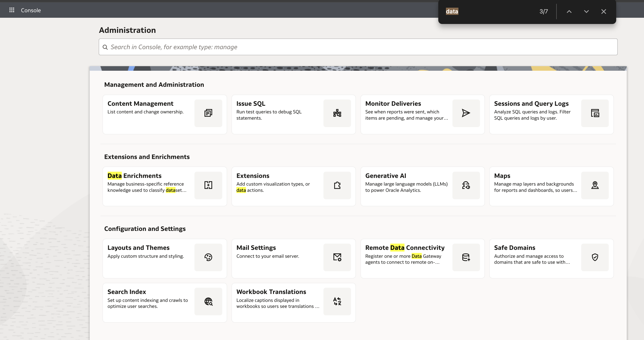Open the app navigator grid icon

coord(12,10)
